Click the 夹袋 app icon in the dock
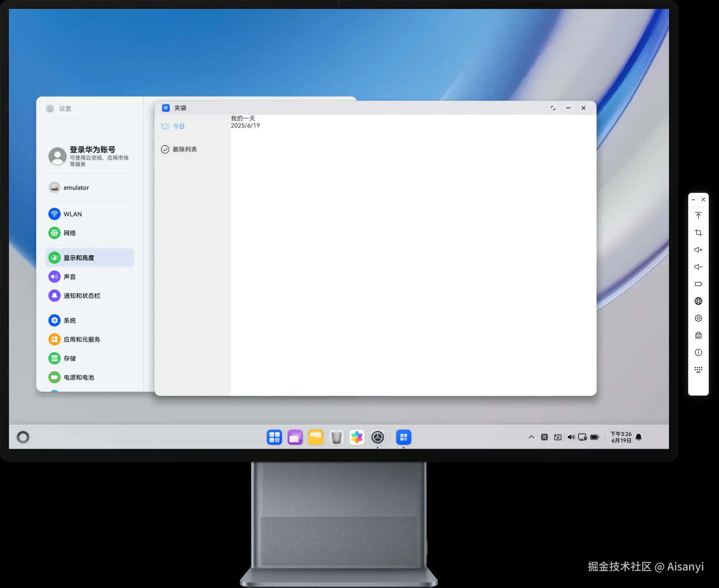The image size is (719, 588). pos(404,437)
